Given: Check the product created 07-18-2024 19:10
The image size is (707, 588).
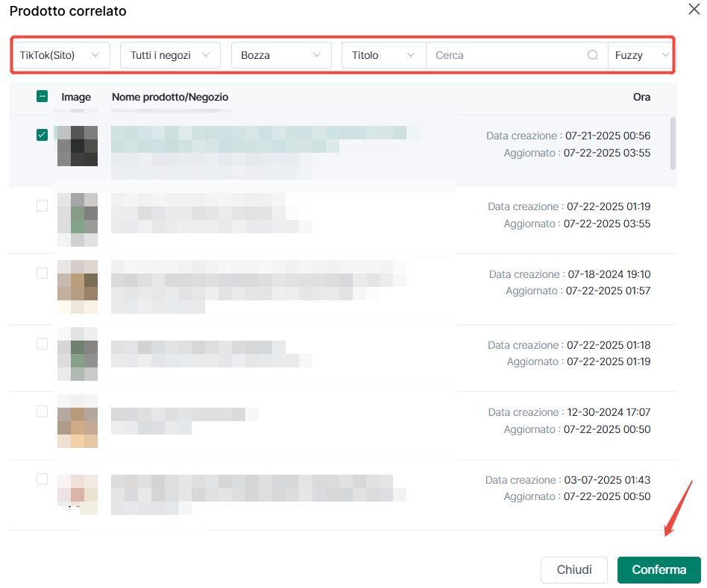Looking at the screenshot, I should click(42, 273).
